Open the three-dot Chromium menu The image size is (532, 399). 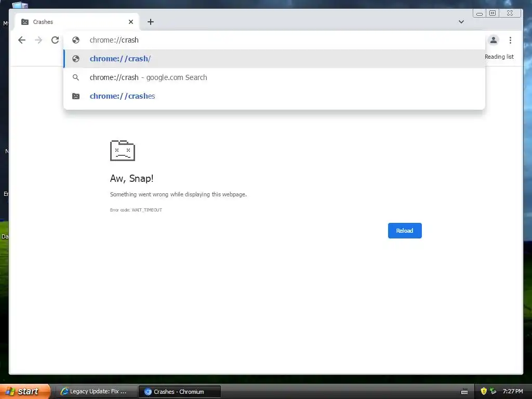[x=510, y=40]
